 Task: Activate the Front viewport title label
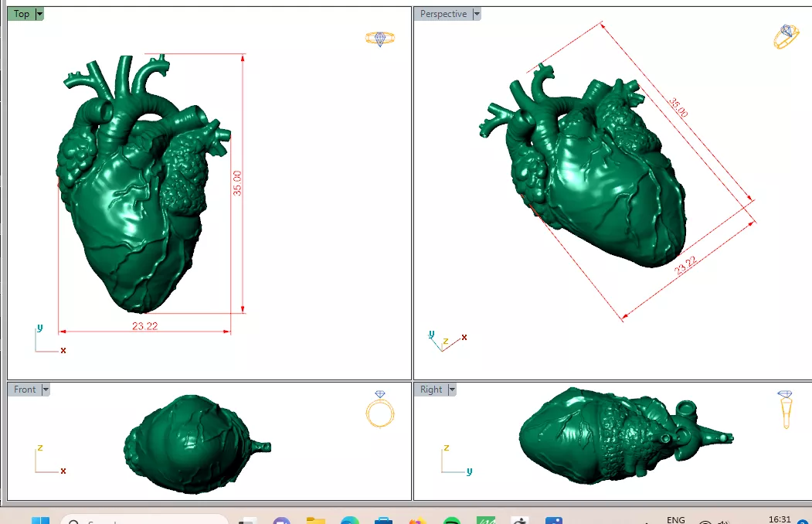25,390
